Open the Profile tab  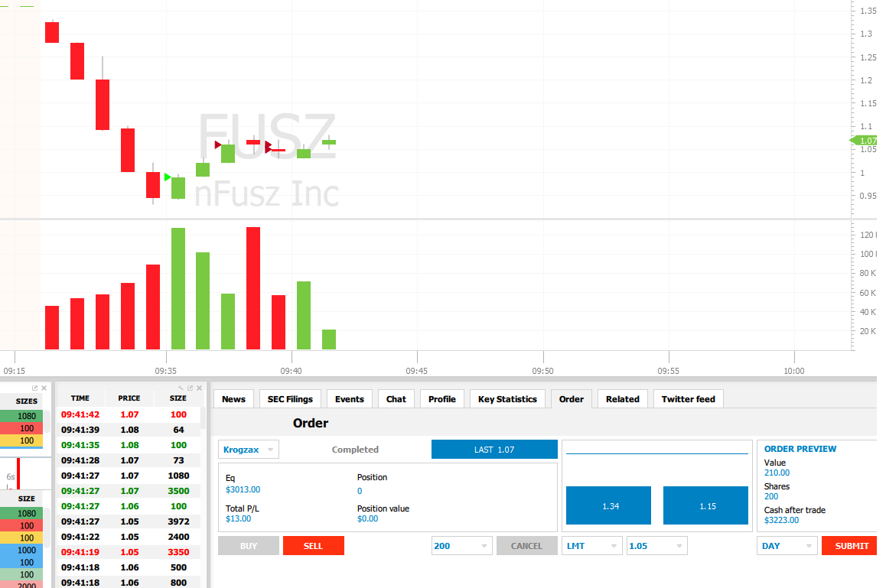click(x=442, y=399)
